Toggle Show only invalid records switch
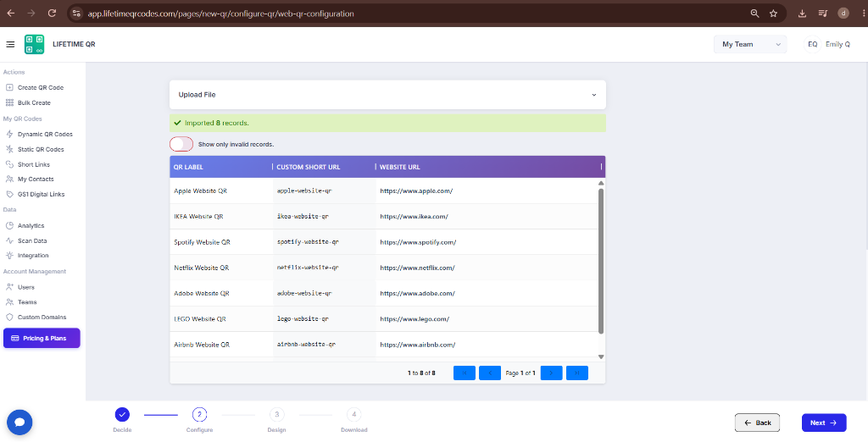The height and width of the screenshot is (442, 868). tap(181, 144)
